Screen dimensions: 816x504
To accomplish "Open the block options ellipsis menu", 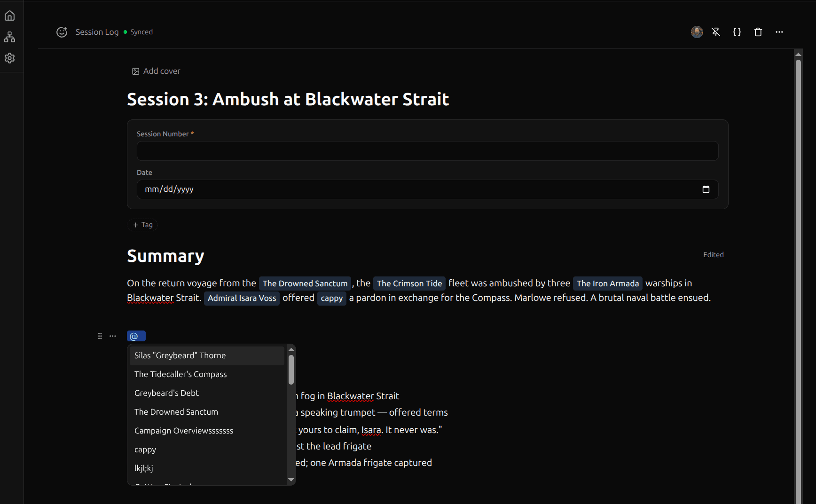I will click(x=113, y=336).
